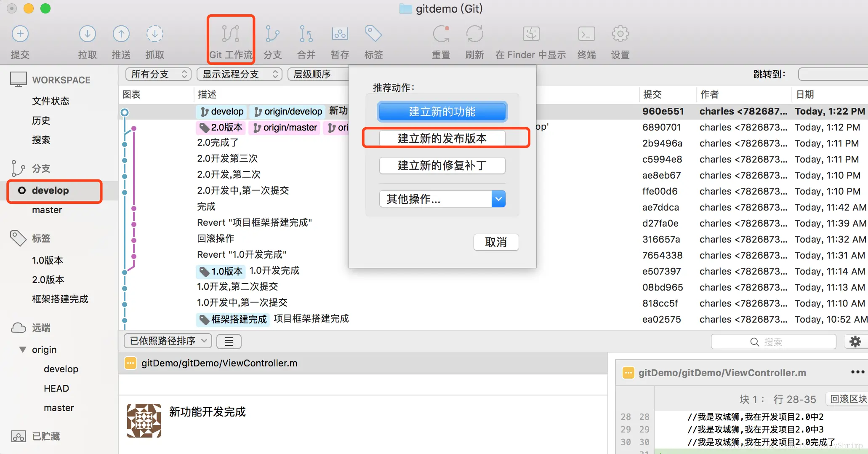Click the Reset (重置) toolbar icon
The width and height of the screenshot is (868, 454).
441,34
